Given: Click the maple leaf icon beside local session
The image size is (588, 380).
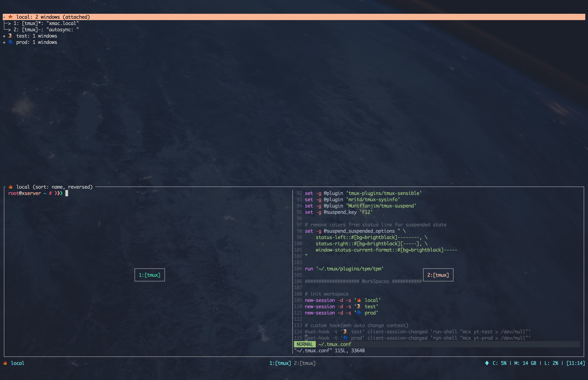Looking at the screenshot, I should [x=11, y=17].
